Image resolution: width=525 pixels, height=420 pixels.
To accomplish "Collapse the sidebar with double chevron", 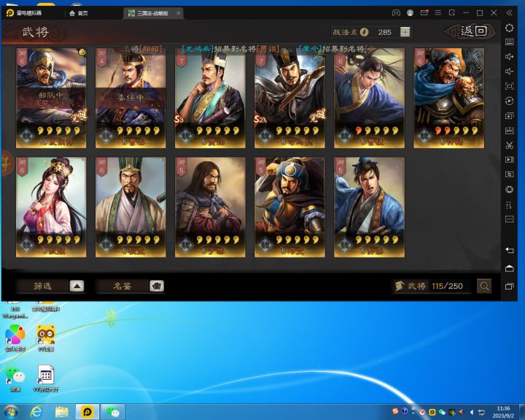I will coord(509,12).
